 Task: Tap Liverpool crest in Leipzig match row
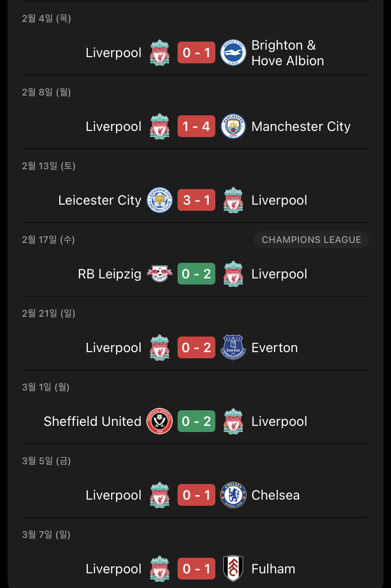233,274
